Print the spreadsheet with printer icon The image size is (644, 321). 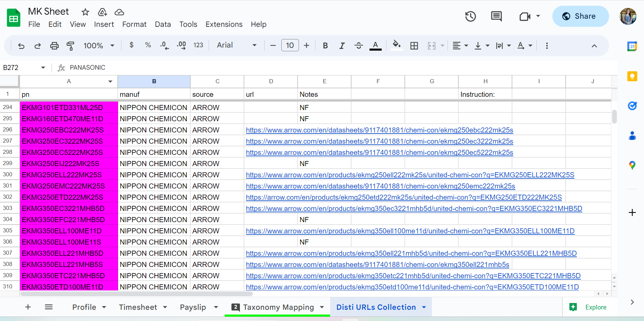54,46
